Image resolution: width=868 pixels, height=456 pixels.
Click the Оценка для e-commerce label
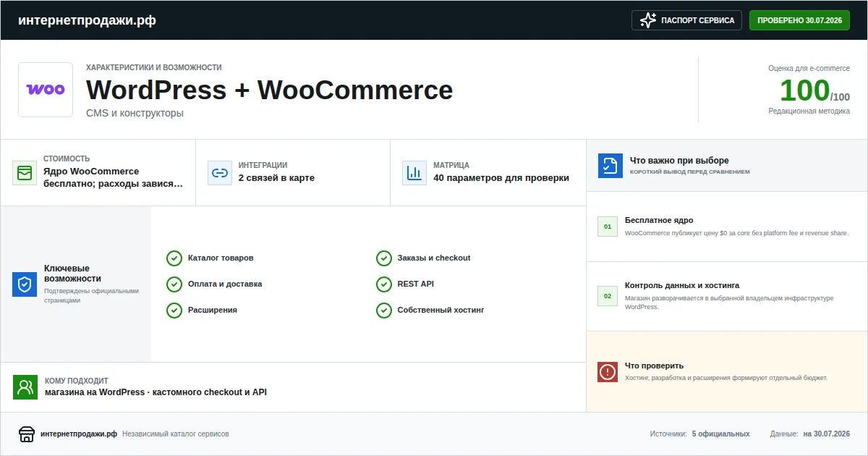point(809,68)
